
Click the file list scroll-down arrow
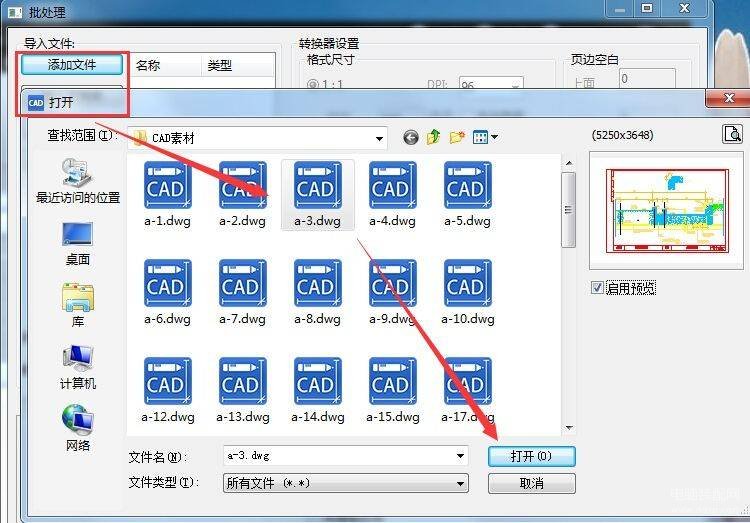click(569, 427)
